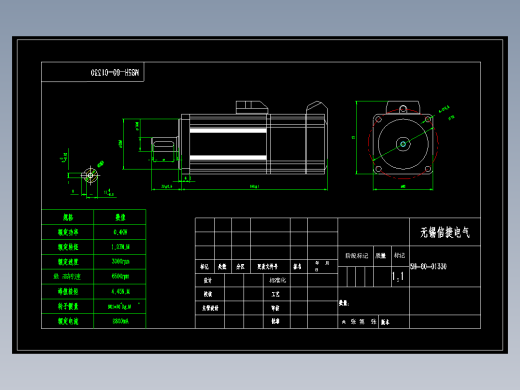520x390 pixels.
Task: Select the 转子惯量 row label
Action: (x=68, y=306)
